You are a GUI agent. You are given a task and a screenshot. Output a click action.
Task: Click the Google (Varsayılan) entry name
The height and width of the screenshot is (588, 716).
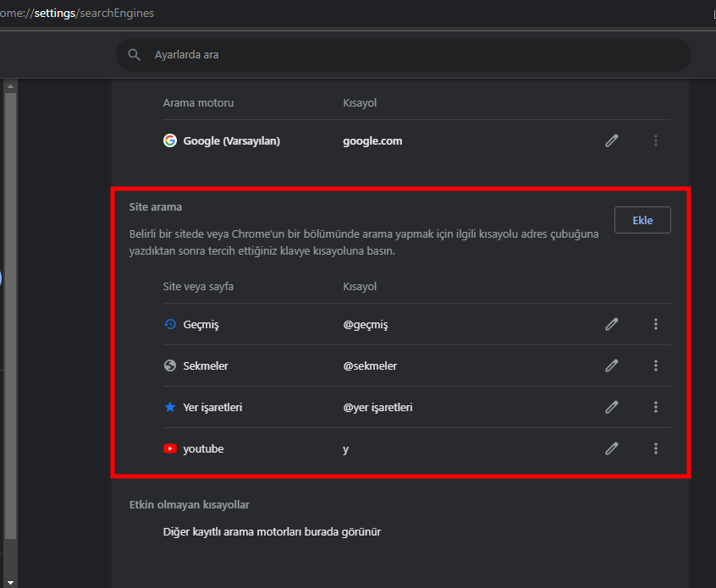click(231, 141)
